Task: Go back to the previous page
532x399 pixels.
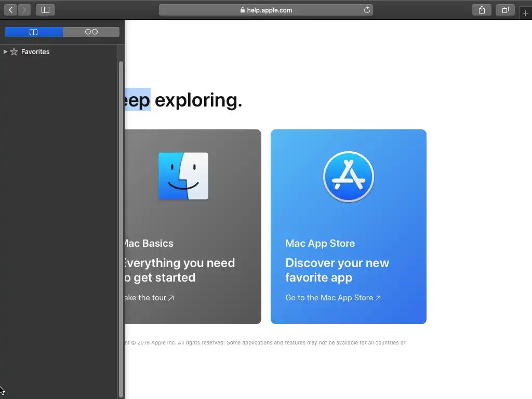Action: [x=11, y=10]
